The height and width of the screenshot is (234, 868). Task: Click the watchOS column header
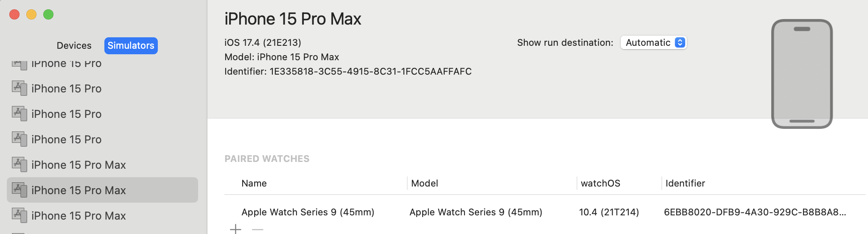600,183
